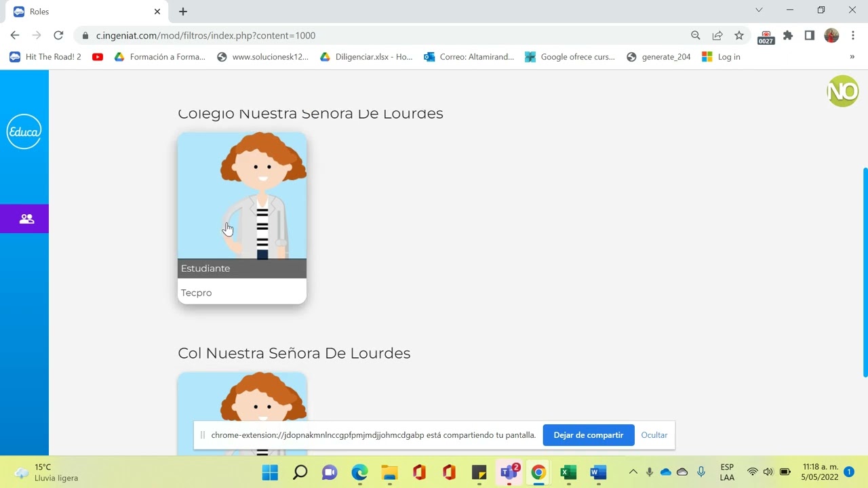The height and width of the screenshot is (488, 868).
Task: Open Sticky Notes taskbar icon
Action: point(479,472)
